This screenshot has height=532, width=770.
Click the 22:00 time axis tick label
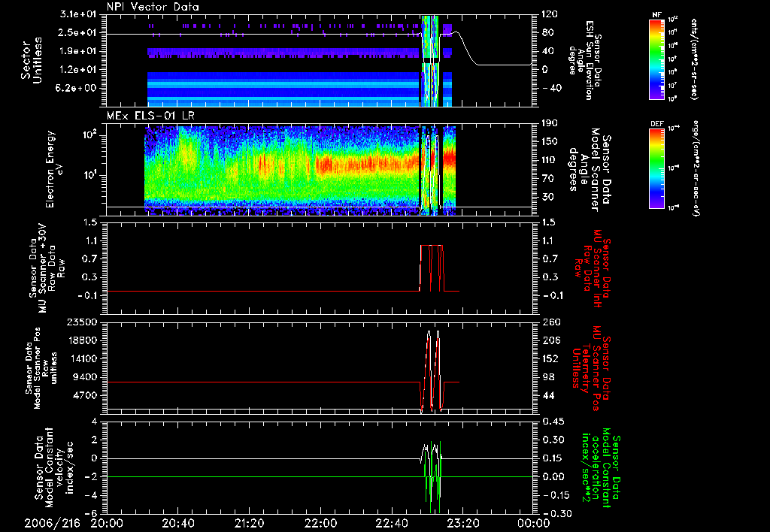click(321, 523)
